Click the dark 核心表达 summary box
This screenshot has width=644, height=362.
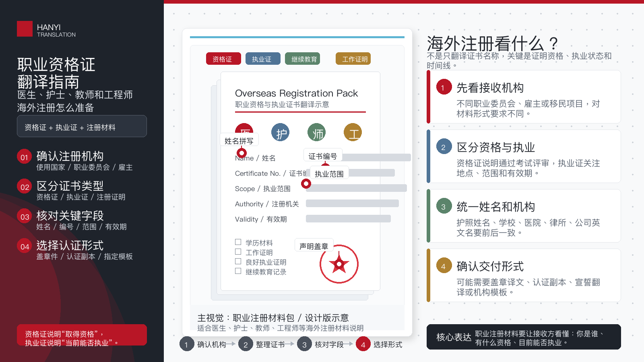tap(524, 337)
